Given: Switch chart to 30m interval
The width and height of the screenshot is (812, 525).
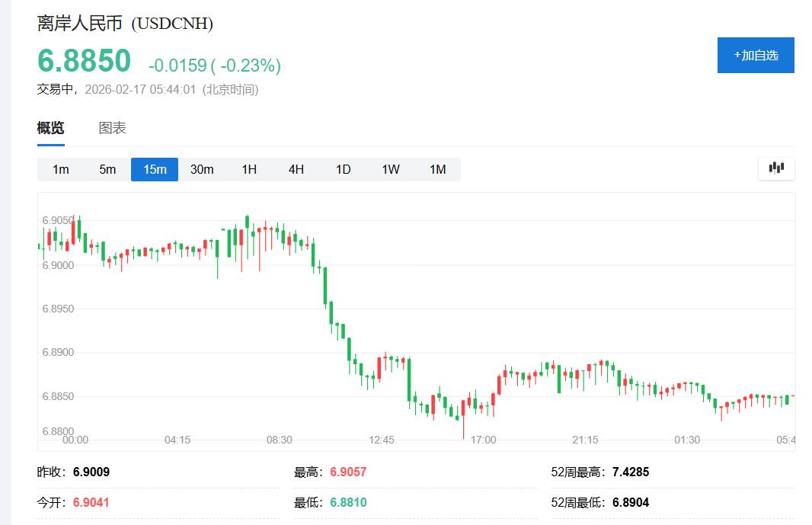Looking at the screenshot, I should [x=202, y=169].
